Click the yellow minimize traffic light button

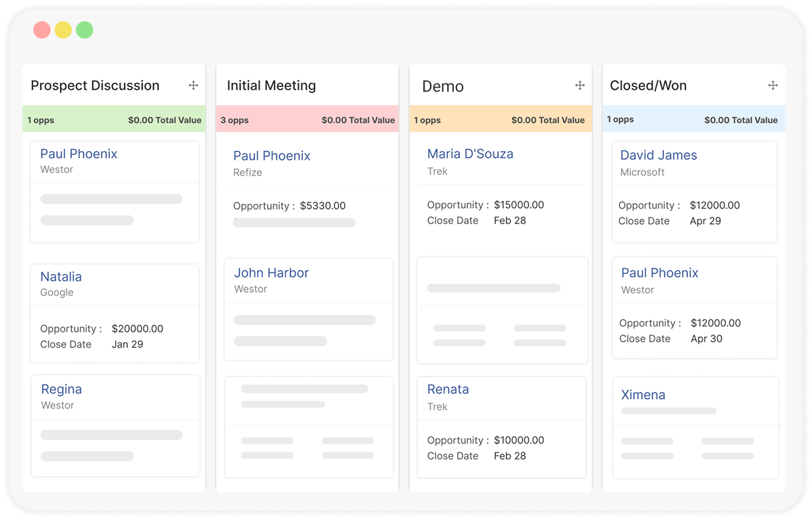point(63,30)
